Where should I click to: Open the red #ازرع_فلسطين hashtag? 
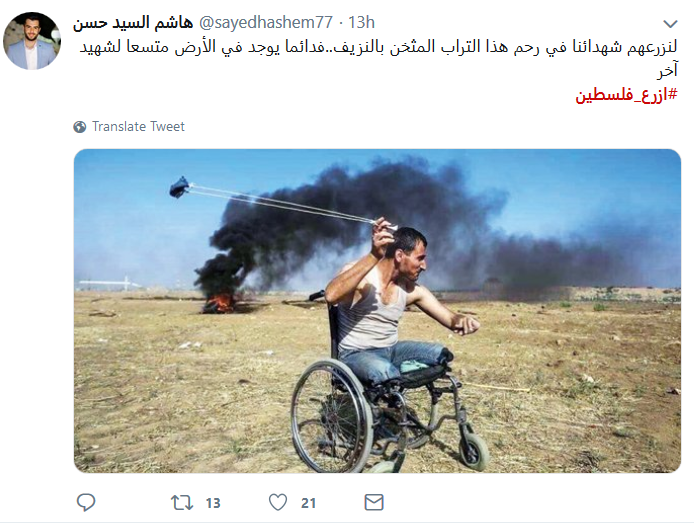point(626,94)
